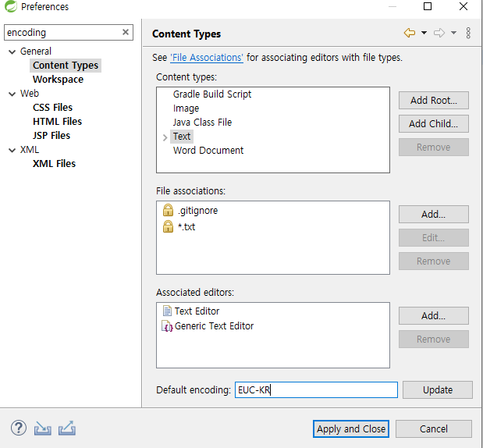Click the Spring leaf Preferences icon
Screen dimensions: 483x448
pos(10,6)
